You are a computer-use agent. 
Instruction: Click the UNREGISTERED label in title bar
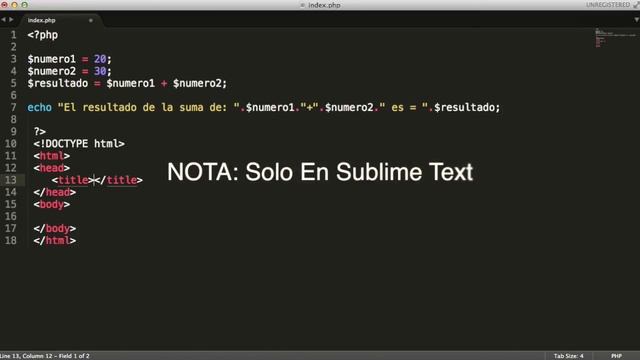click(x=608, y=5)
